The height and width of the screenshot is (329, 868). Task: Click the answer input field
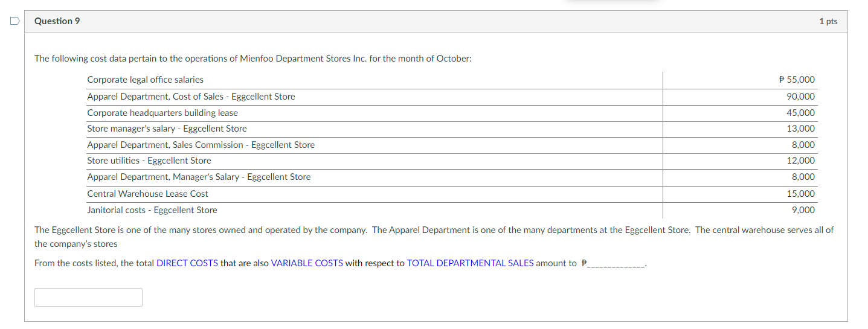coord(88,297)
